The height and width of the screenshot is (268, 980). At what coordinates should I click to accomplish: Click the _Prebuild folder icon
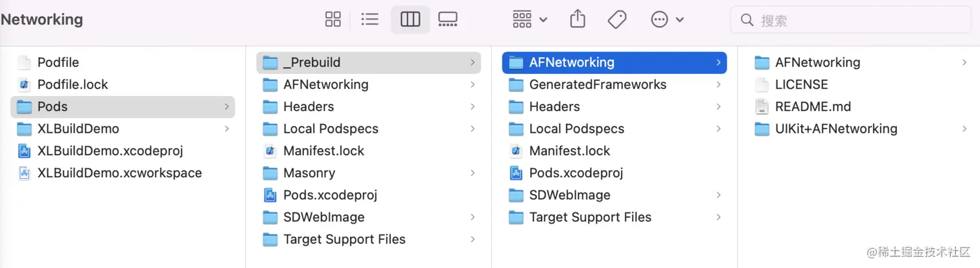click(x=270, y=62)
